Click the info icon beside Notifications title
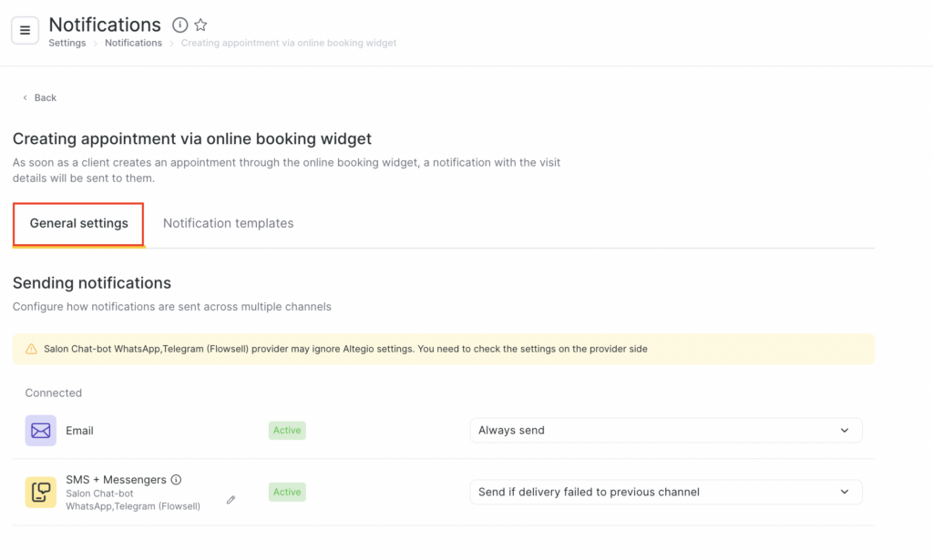The image size is (933, 560). [x=180, y=25]
